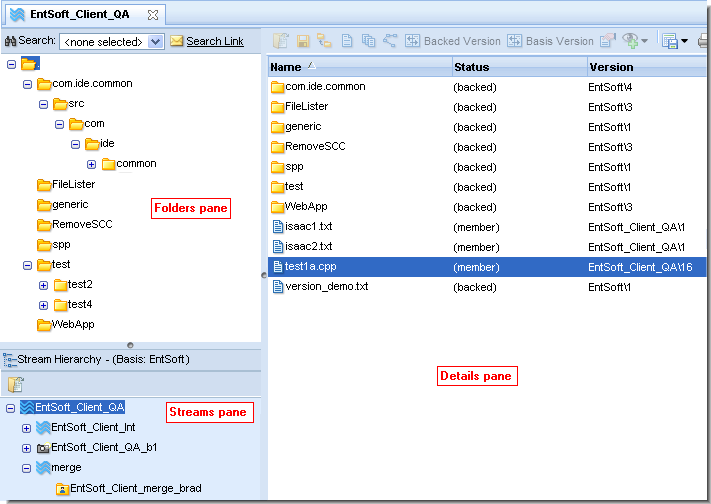Screen dimensions: 711x504
Task: Open the Search '<none selected>' dropdown
Action: click(x=155, y=42)
